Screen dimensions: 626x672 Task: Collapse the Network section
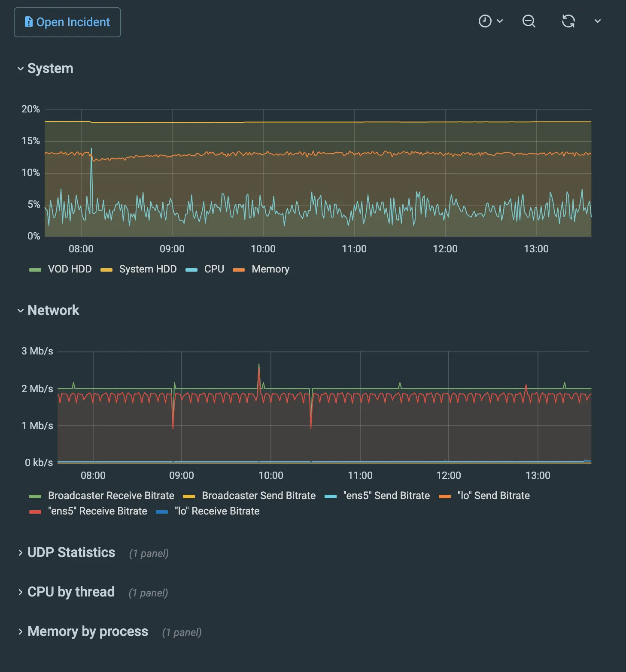[x=48, y=311]
